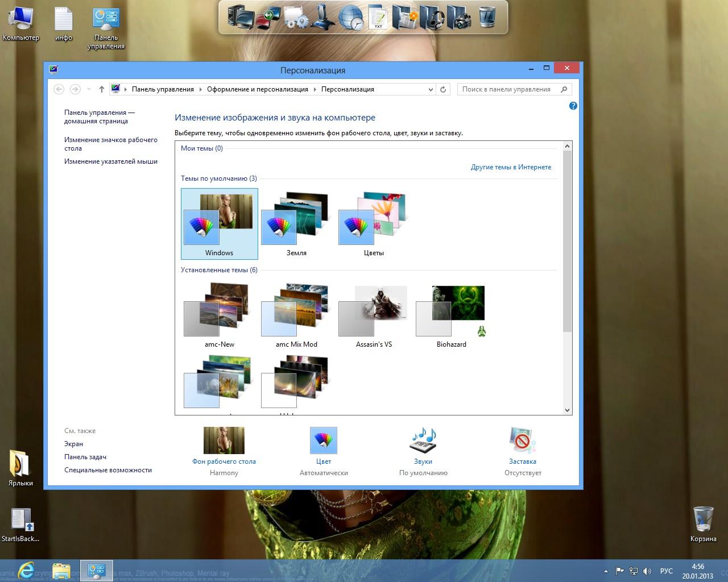
Task: Expand the address bar history dropdown
Action: click(x=431, y=89)
